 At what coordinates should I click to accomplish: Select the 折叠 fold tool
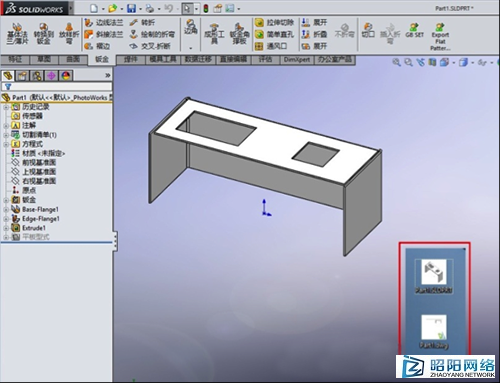pos(315,34)
